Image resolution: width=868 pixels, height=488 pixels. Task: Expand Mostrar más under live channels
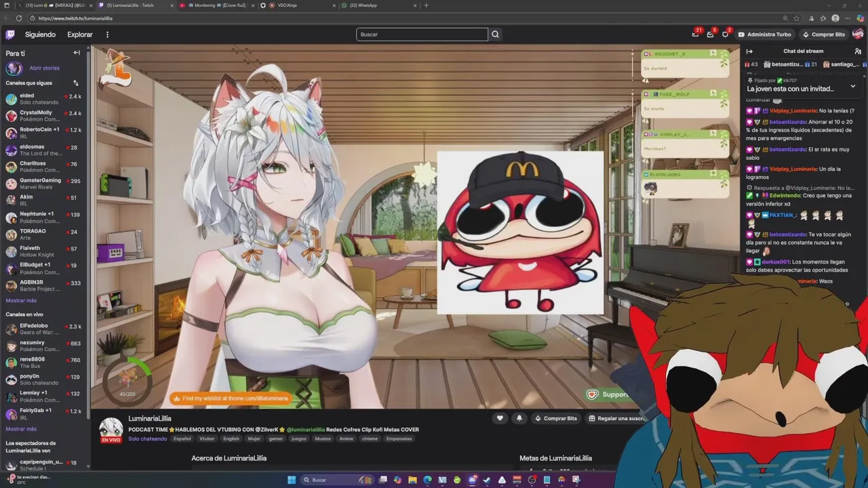(x=21, y=429)
